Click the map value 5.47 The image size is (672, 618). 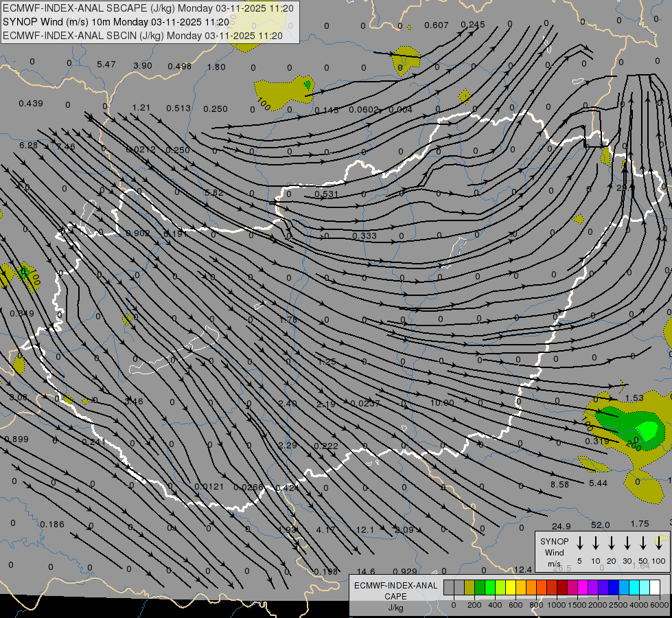(106, 65)
